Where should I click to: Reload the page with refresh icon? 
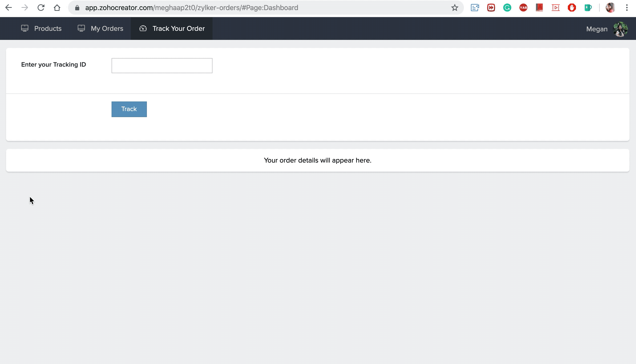click(41, 8)
